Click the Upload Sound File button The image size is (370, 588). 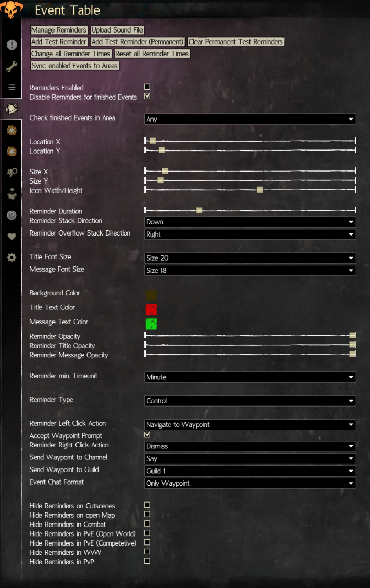[117, 30]
